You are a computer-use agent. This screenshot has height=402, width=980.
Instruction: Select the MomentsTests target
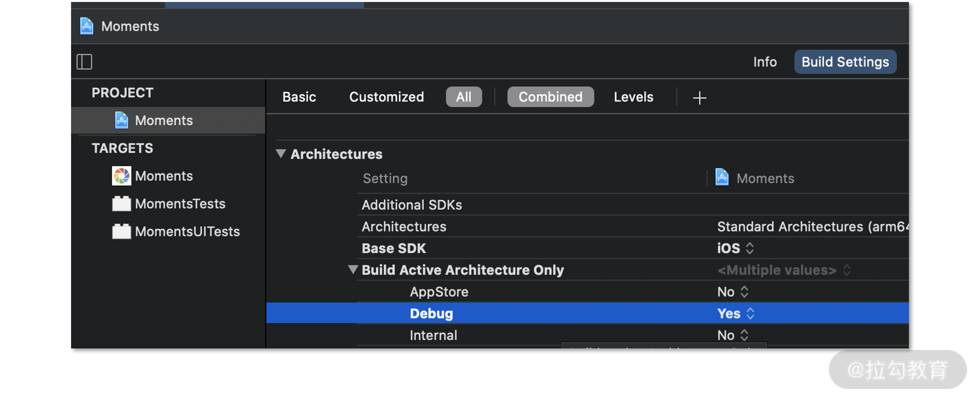coord(180,204)
